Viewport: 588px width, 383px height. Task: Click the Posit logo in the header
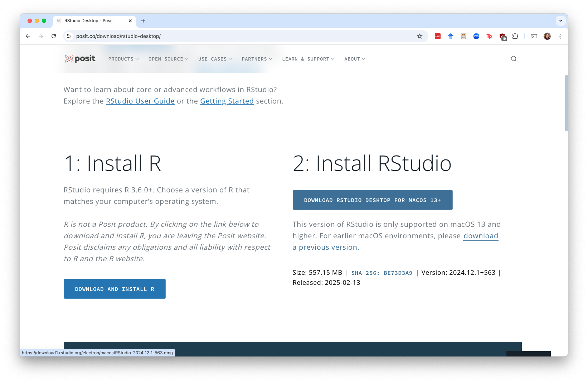[x=81, y=59]
